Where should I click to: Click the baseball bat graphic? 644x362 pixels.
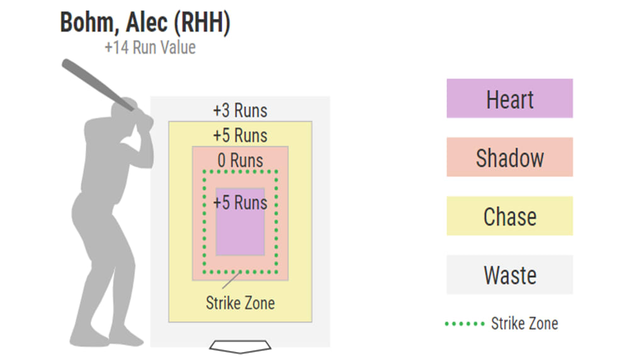pyautogui.click(x=97, y=85)
